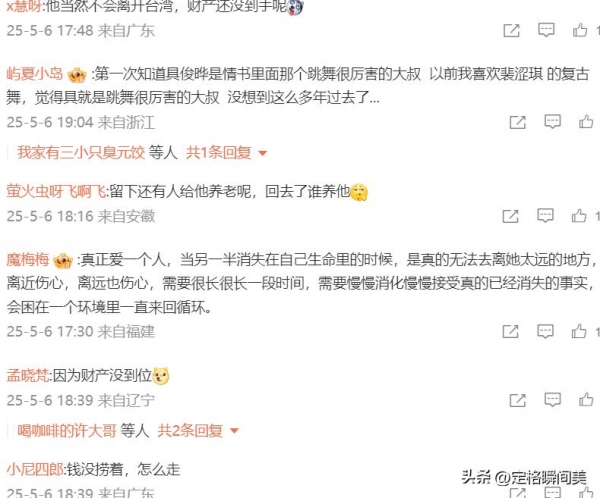Screen dimensions: 600x498
Task: Open the reply icon on 萤火虫呀飞啊飞's comment
Action: pyautogui.click(x=545, y=216)
